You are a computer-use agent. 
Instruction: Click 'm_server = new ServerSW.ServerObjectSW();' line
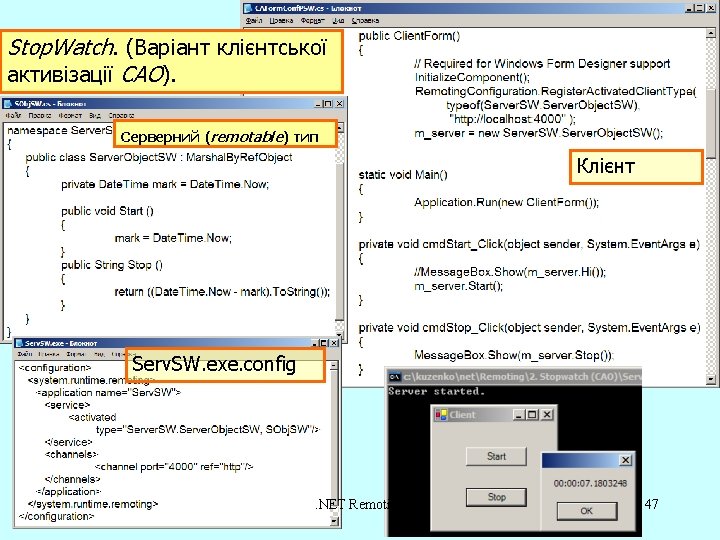(539, 133)
